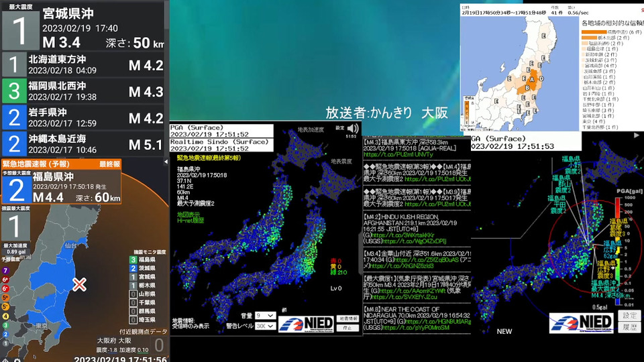Select the 北海道東方沖 M4.2 earthquake entry

pos(83,64)
